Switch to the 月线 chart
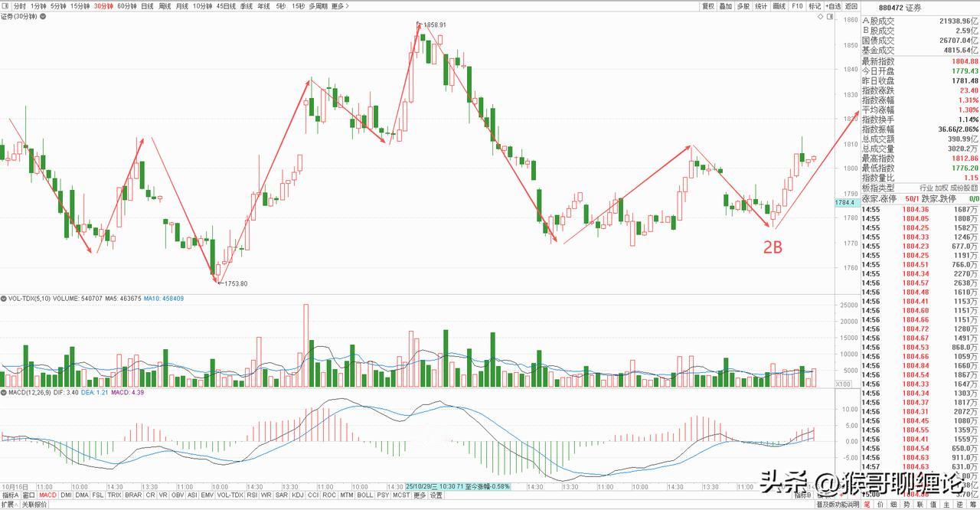This screenshot has width=980, height=510. coord(181,5)
